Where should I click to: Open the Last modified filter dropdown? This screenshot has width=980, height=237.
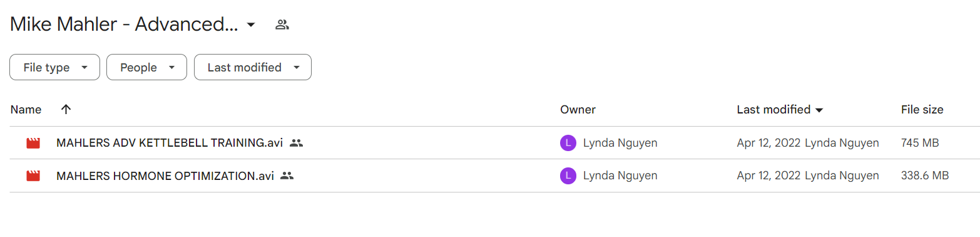(x=253, y=67)
